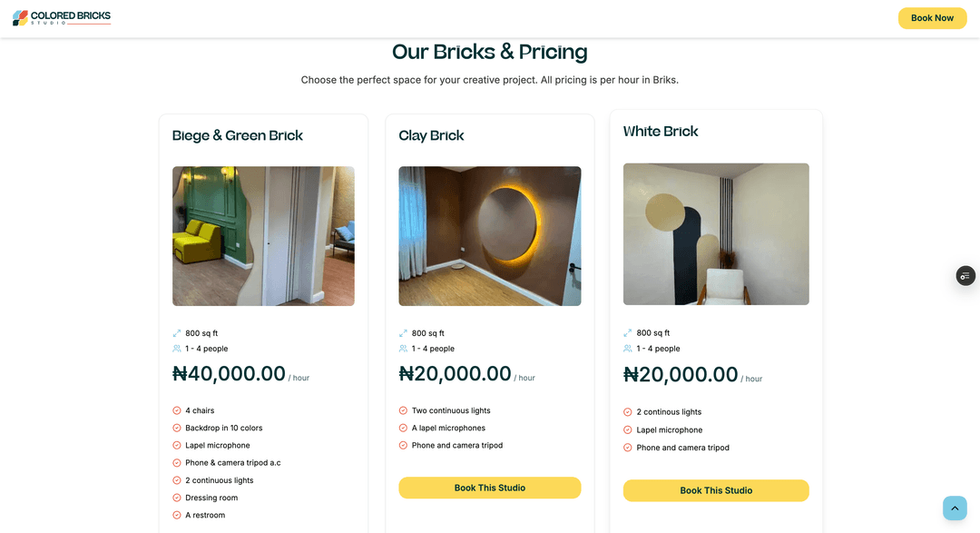The height and width of the screenshot is (533, 980).
Task: Click the area icon in Clay Brick card
Action: [x=404, y=333]
